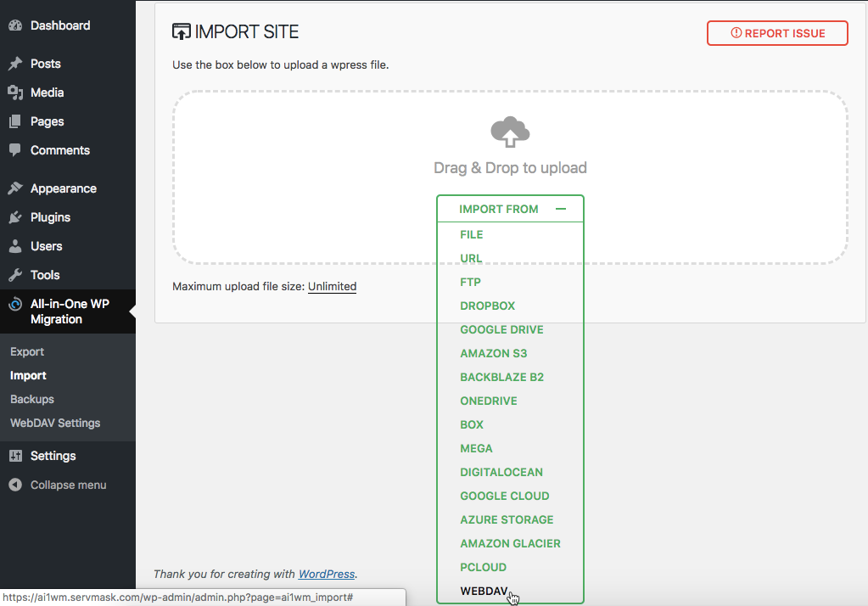The width and height of the screenshot is (868, 606).
Task: Click the Unlimited upload size link
Action: pyautogui.click(x=332, y=286)
